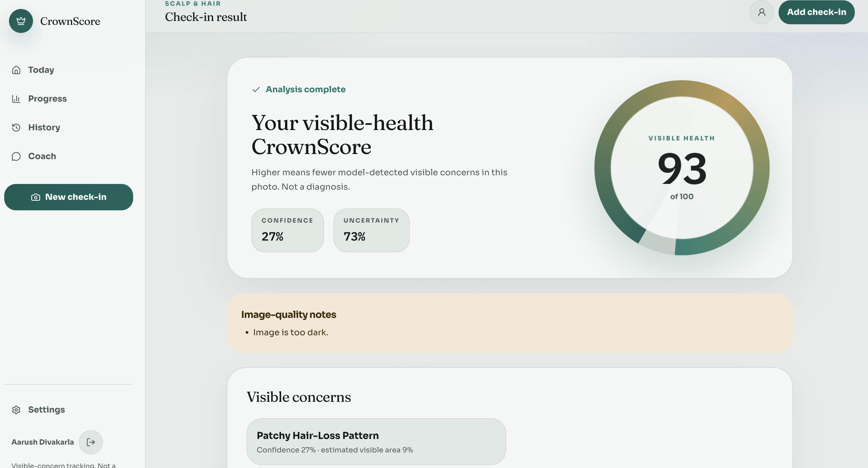This screenshot has width=868, height=468.
Task: Click the Confidence 27% tile
Action: [287, 230]
